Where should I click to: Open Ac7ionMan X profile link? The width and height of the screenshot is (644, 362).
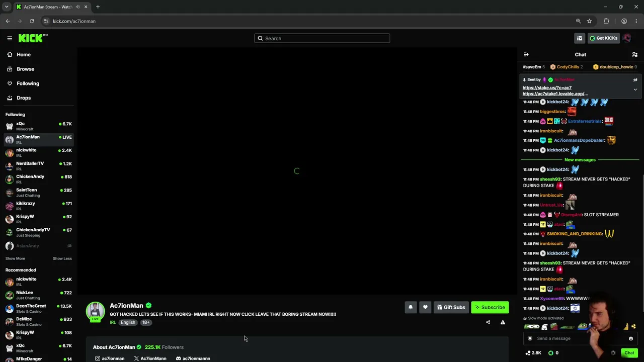(150, 358)
